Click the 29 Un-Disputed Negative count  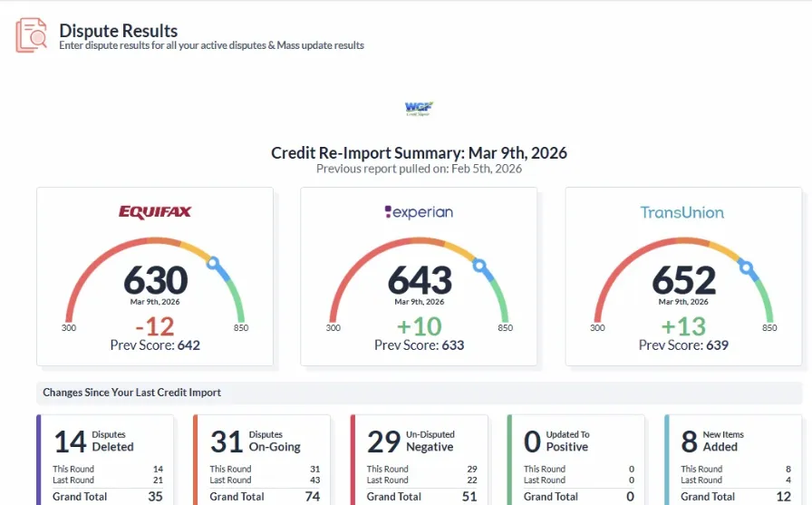383,442
